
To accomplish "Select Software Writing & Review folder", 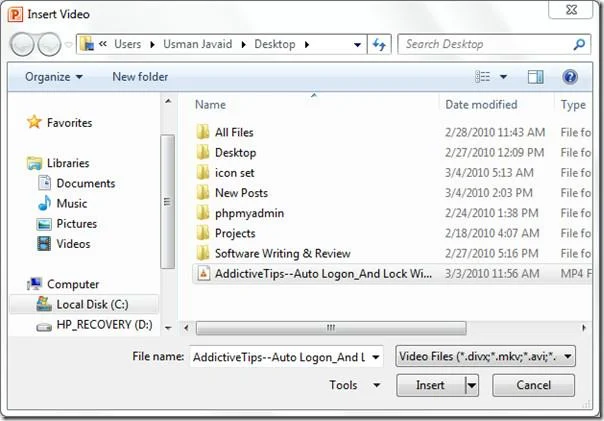I will tap(283, 253).
